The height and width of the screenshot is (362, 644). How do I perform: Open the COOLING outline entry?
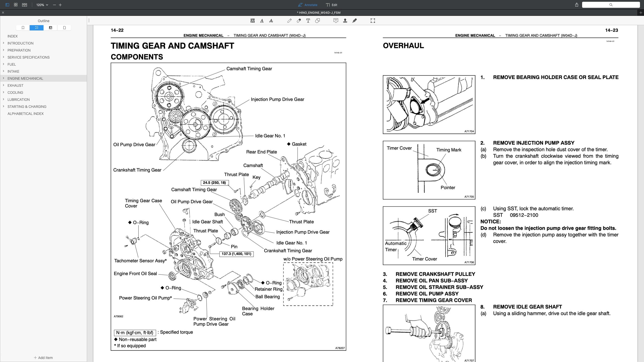15,93
